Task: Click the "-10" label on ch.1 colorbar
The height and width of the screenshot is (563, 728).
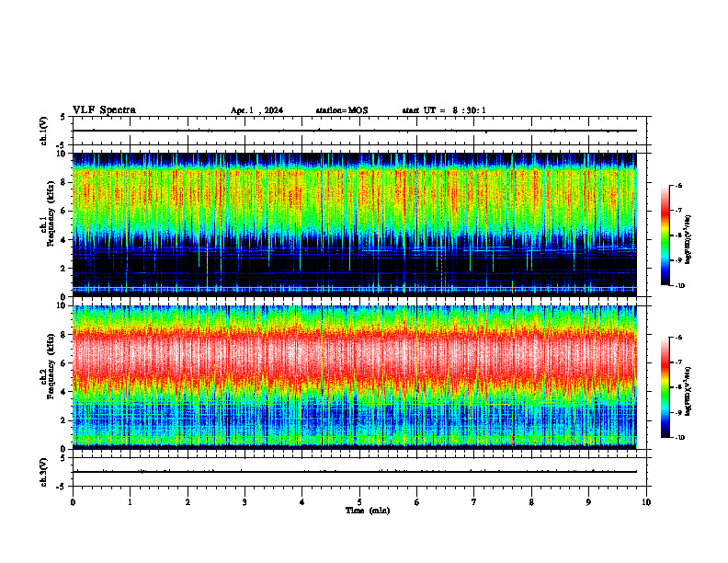Action: coord(680,286)
